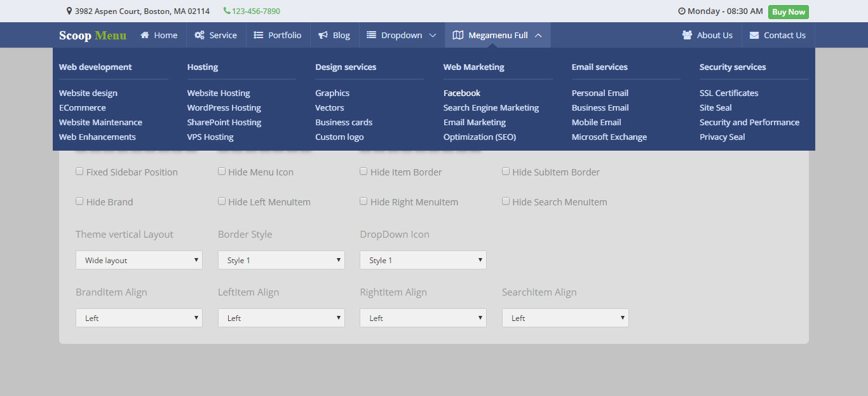
Task: Open the Blog menu item
Action: point(334,35)
